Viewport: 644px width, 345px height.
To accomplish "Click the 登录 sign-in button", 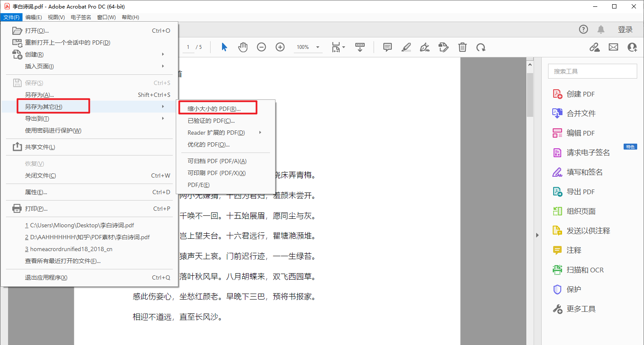I will tap(625, 29).
